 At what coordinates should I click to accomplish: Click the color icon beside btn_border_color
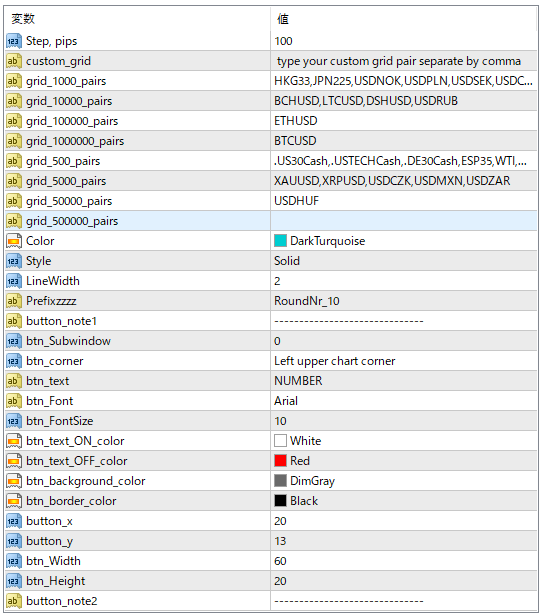click(x=14, y=501)
